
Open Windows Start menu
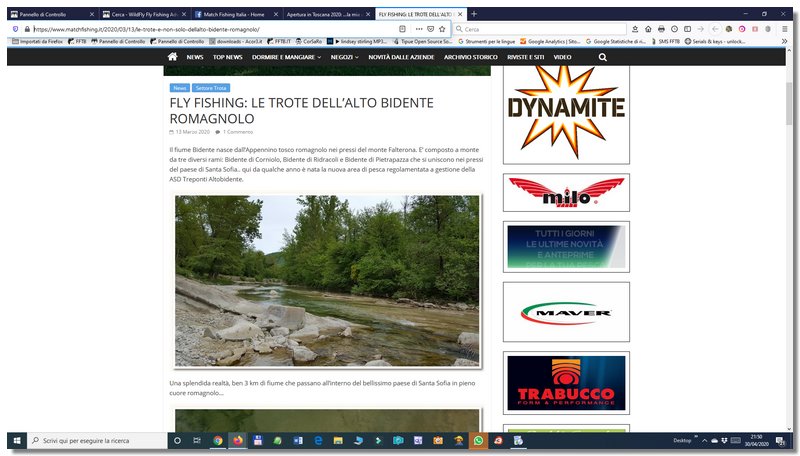point(17,440)
